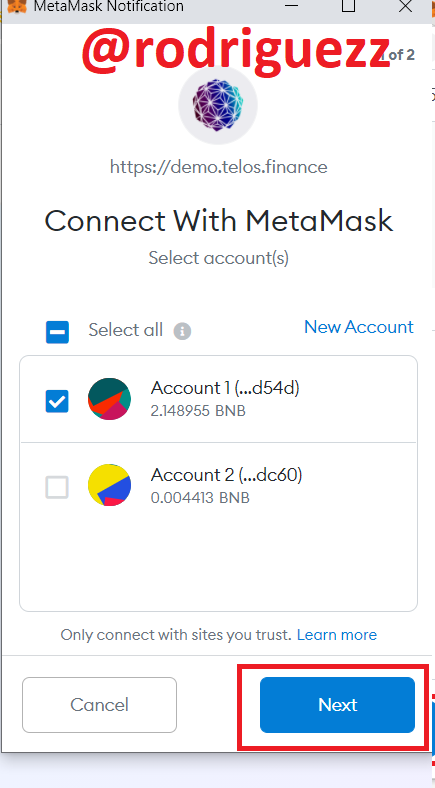This screenshot has height=788, width=435.
Task: Click the info icon beside Select all
Action: pyautogui.click(x=182, y=331)
